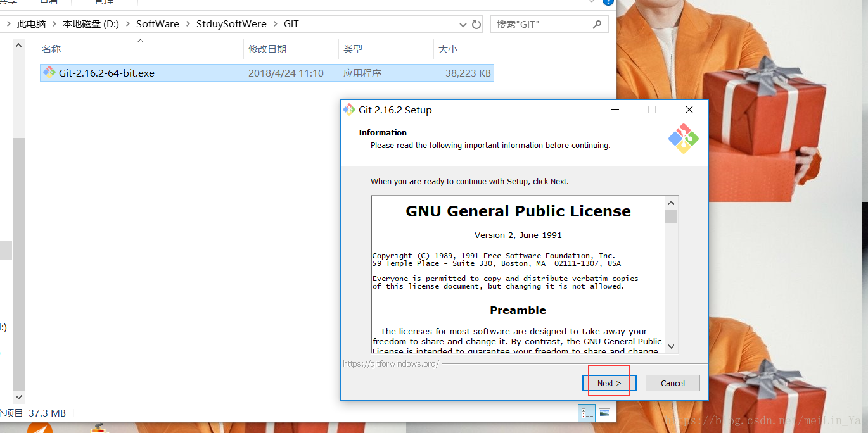Click Git-2.16.2-64-bit.exe file icon

click(49, 73)
